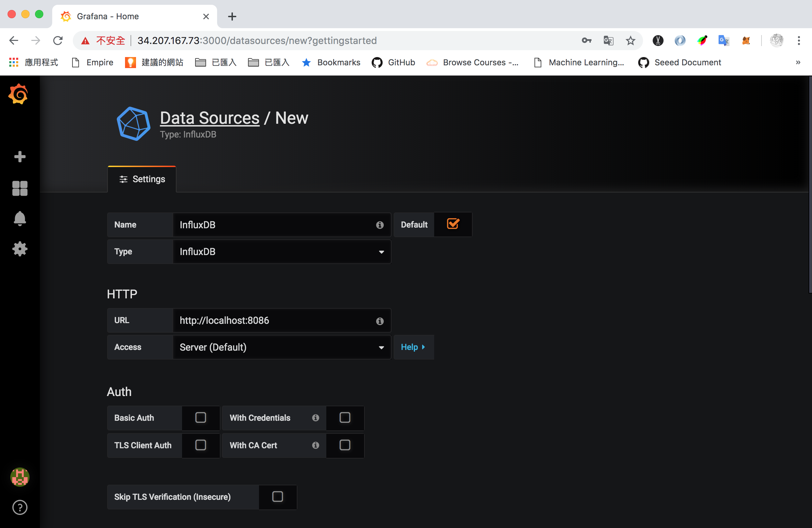Select the Settings tab
The width and height of the screenshot is (812, 528).
pyautogui.click(x=142, y=179)
